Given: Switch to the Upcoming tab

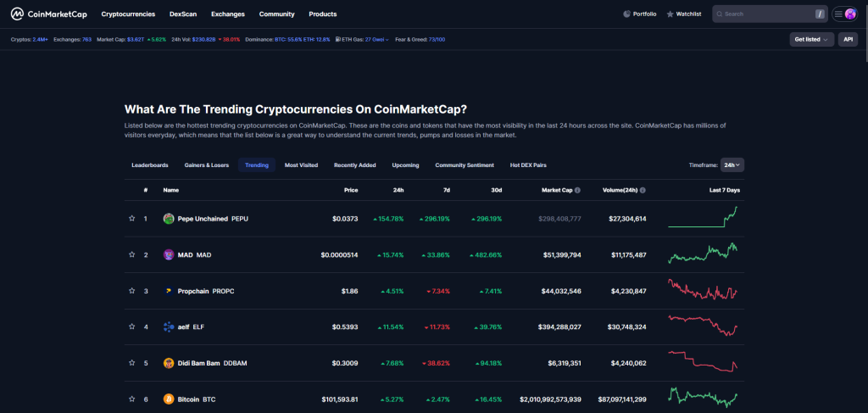Looking at the screenshot, I should click(406, 165).
